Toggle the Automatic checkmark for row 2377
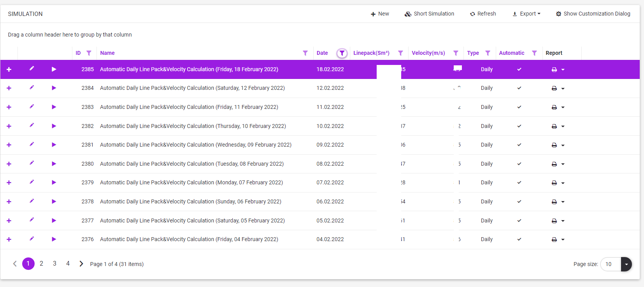Viewport: 644px width, 287px height. coord(519,220)
